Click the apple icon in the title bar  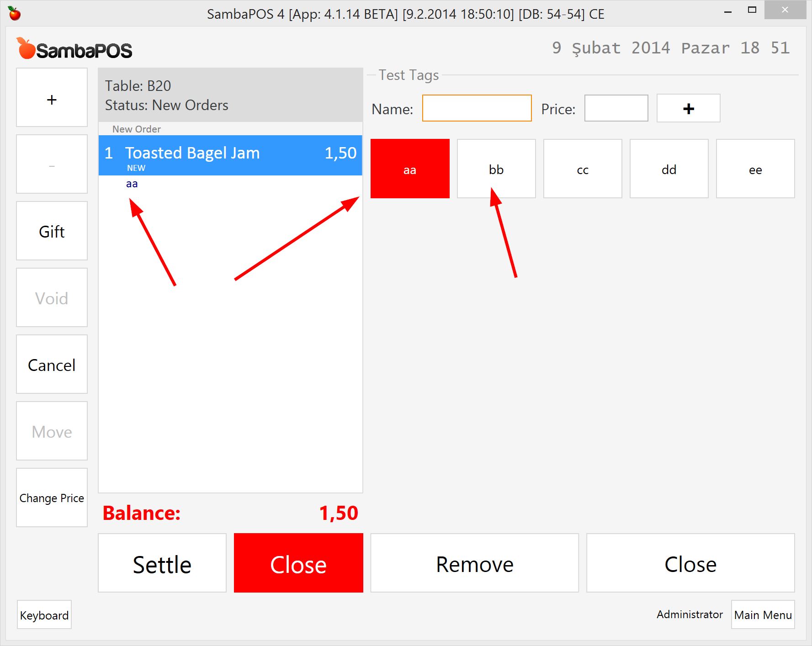(15, 13)
